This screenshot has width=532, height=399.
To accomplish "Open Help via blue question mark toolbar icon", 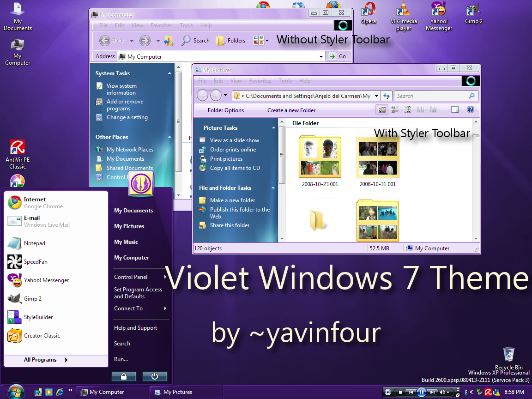I will (x=470, y=109).
